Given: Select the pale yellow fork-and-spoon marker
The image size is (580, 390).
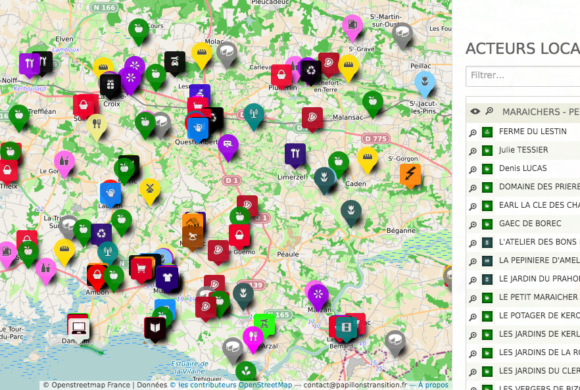Looking at the screenshot, I should coord(97,125).
